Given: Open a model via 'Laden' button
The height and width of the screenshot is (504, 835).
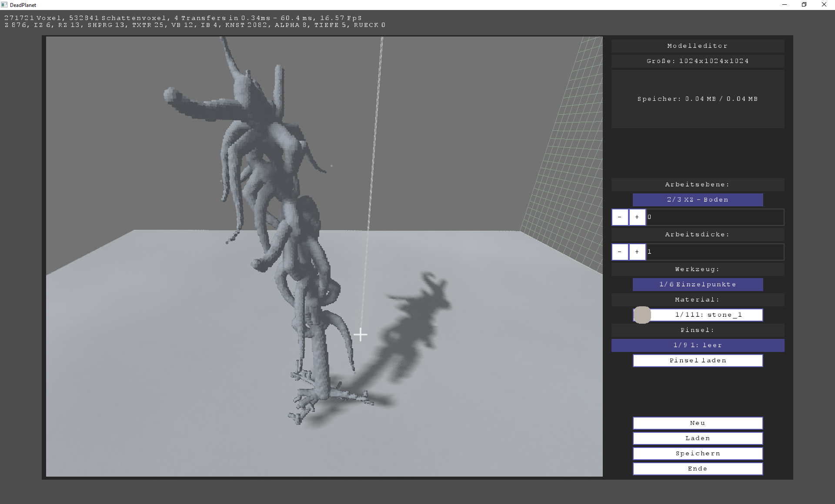Looking at the screenshot, I should pyautogui.click(x=698, y=438).
